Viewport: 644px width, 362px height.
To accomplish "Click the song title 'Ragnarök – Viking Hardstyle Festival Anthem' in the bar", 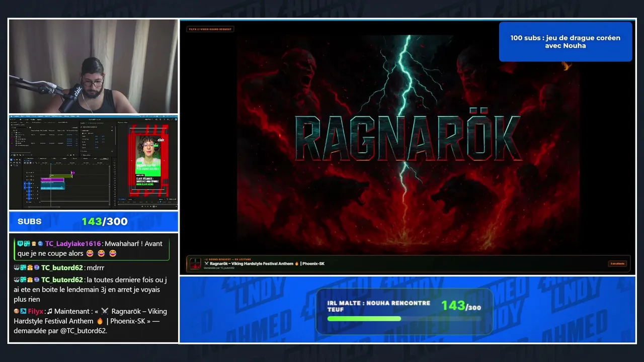I will [x=252, y=263].
